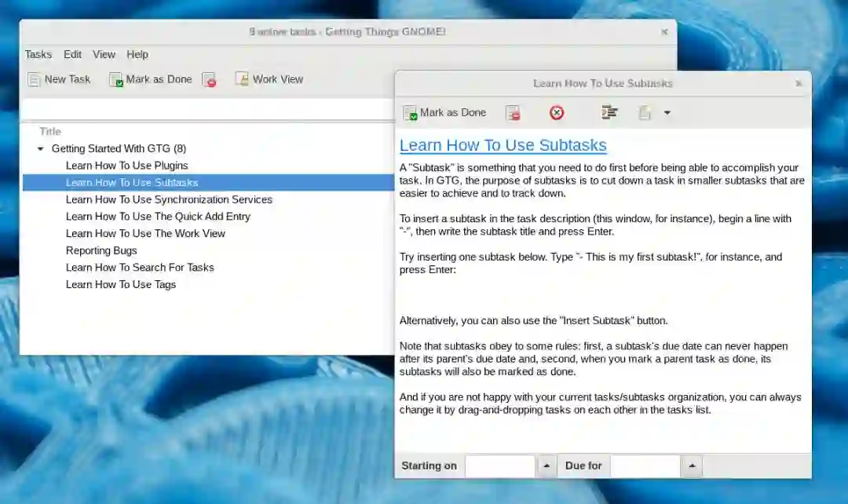Select Getting Started With GTG (8) row
The height and width of the screenshot is (504, 848).
(x=208, y=148)
